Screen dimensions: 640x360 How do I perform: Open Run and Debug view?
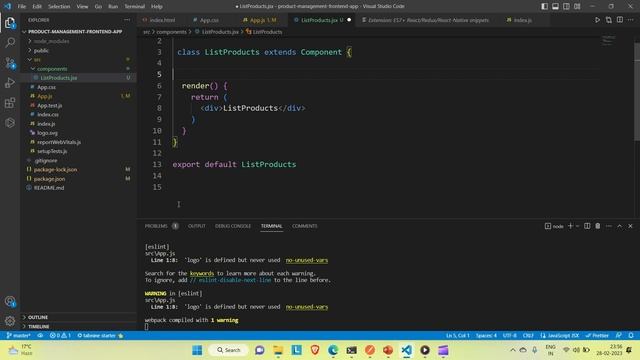[10, 82]
